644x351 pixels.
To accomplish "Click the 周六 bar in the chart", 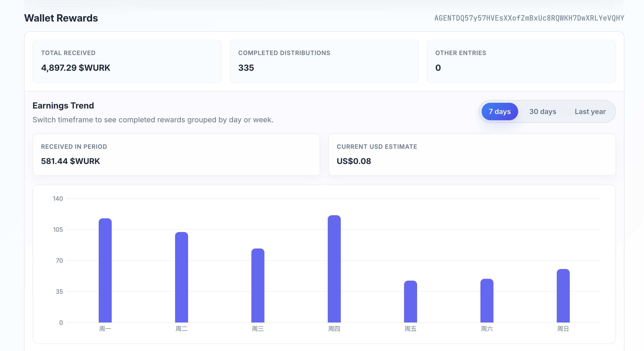I will [x=487, y=300].
